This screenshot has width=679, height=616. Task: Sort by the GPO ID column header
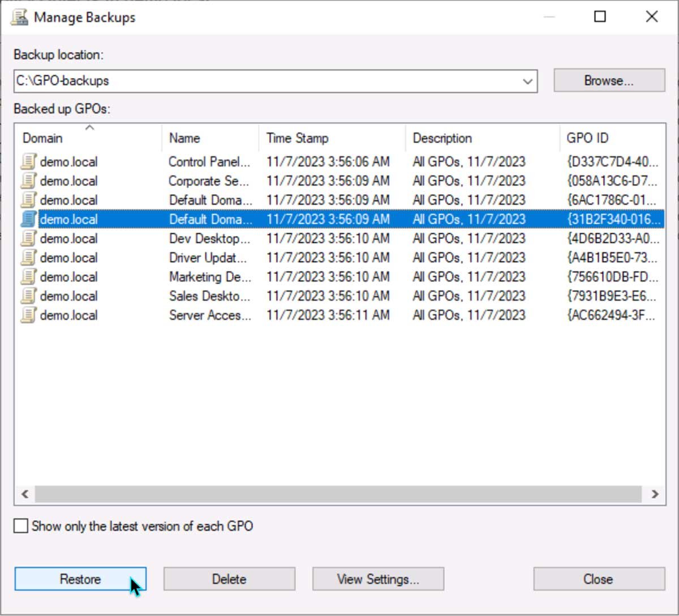tap(587, 139)
